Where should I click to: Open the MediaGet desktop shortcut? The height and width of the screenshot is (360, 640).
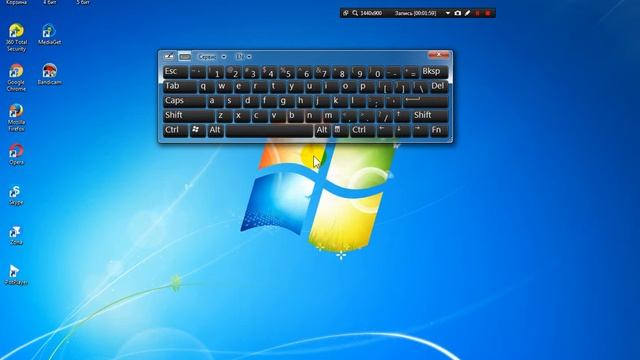click(x=49, y=34)
